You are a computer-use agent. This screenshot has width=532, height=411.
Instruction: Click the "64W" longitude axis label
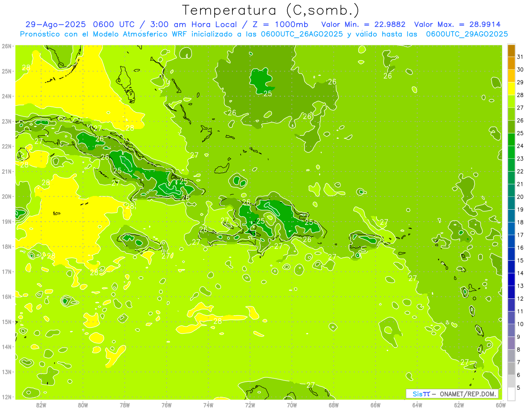tap(417, 405)
